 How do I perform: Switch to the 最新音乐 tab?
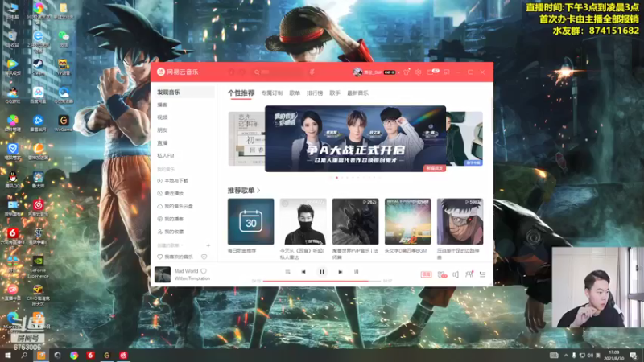[357, 93]
